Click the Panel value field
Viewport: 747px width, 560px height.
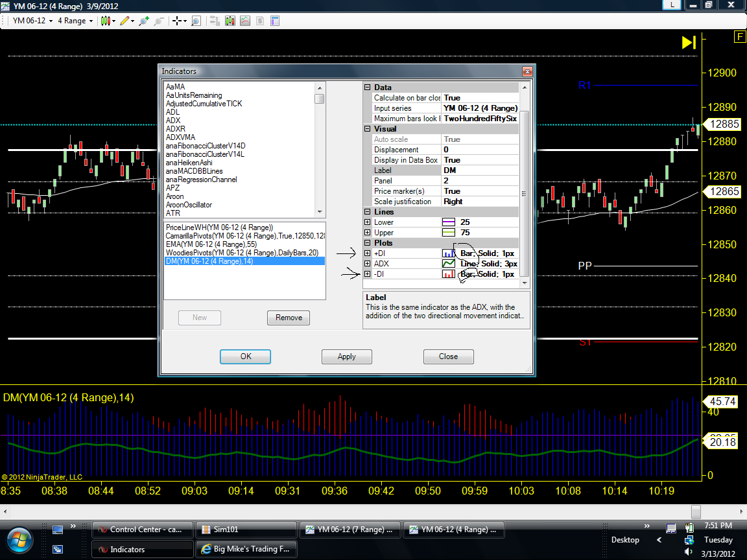[x=480, y=181]
